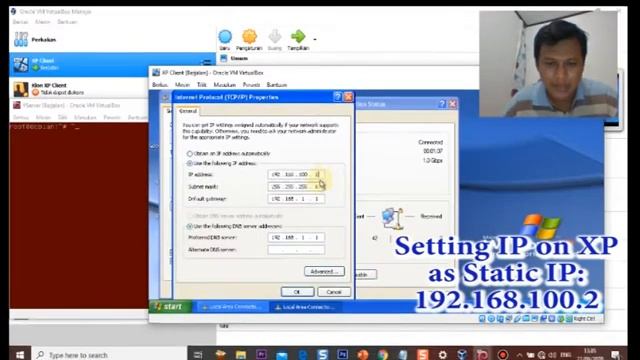640x360 pixels.
Task: Open Berkas menu in VirtualBox Manager
Action: [x=20, y=22]
